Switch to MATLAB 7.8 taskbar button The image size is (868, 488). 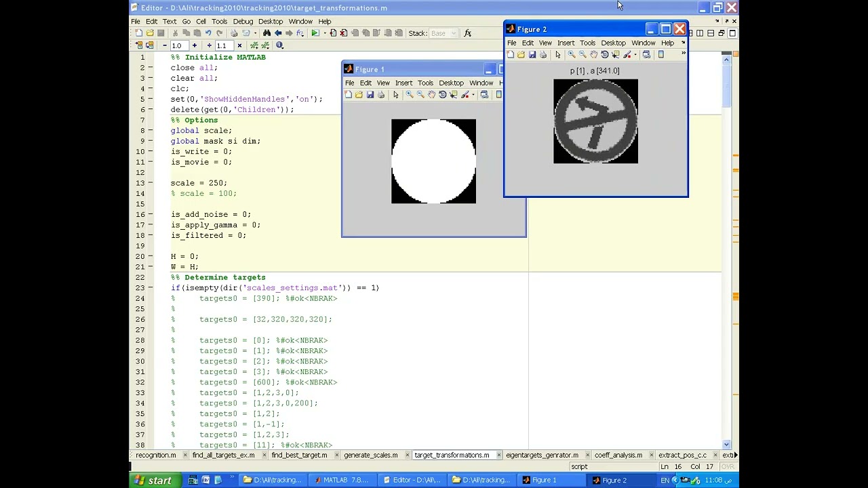(341, 481)
